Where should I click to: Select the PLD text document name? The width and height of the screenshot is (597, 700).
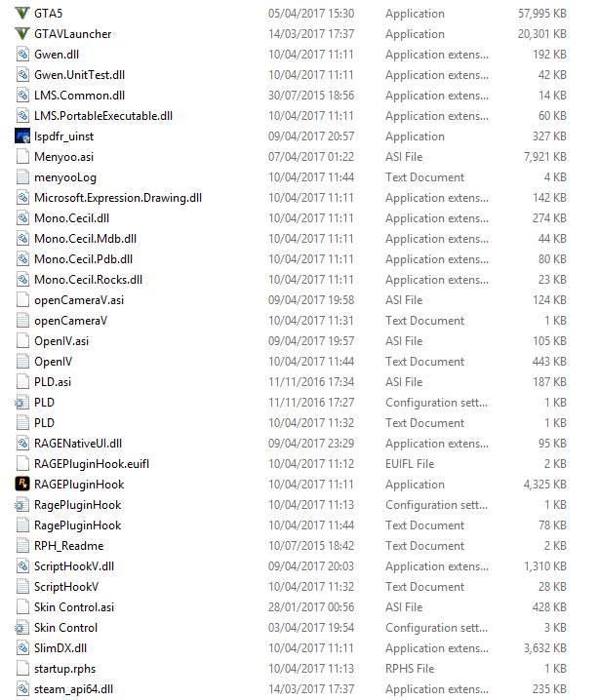(44, 423)
